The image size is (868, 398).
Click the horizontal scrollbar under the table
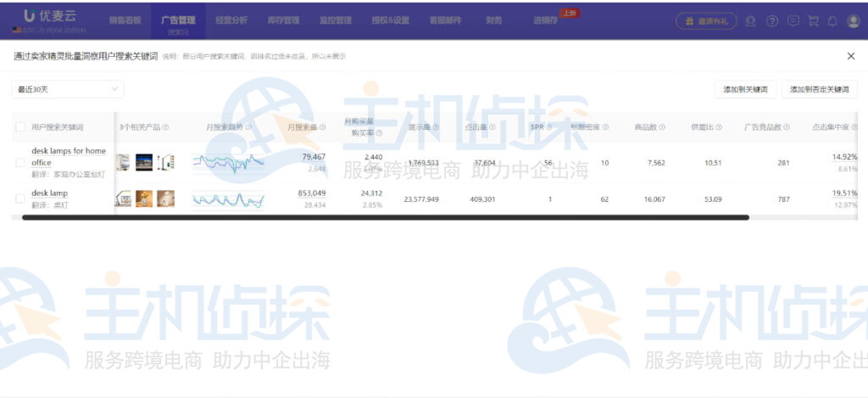click(386, 218)
